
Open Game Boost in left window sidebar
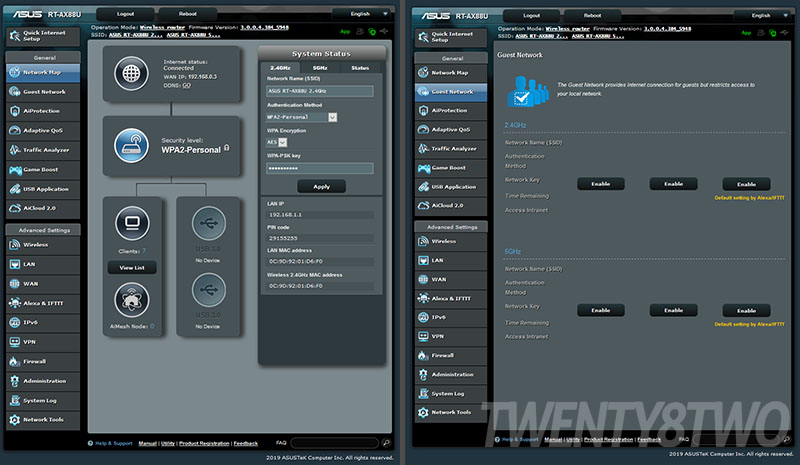43,169
